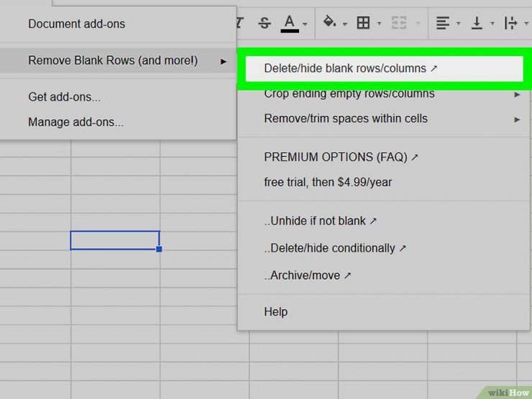Open text wrapping options
Image resolution: width=532 pixels, height=399 pixels.
(x=510, y=23)
